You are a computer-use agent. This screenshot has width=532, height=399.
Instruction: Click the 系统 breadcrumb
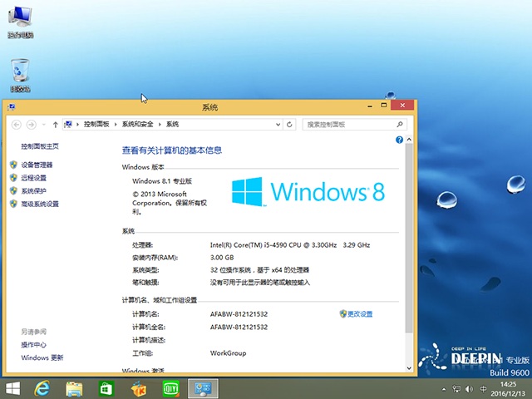[x=172, y=124]
